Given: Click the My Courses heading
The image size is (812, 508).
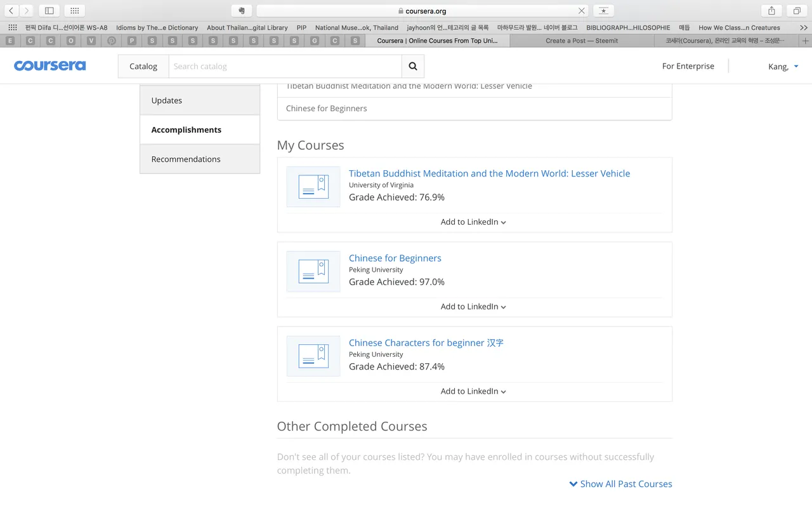Looking at the screenshot, I should 310,145.
